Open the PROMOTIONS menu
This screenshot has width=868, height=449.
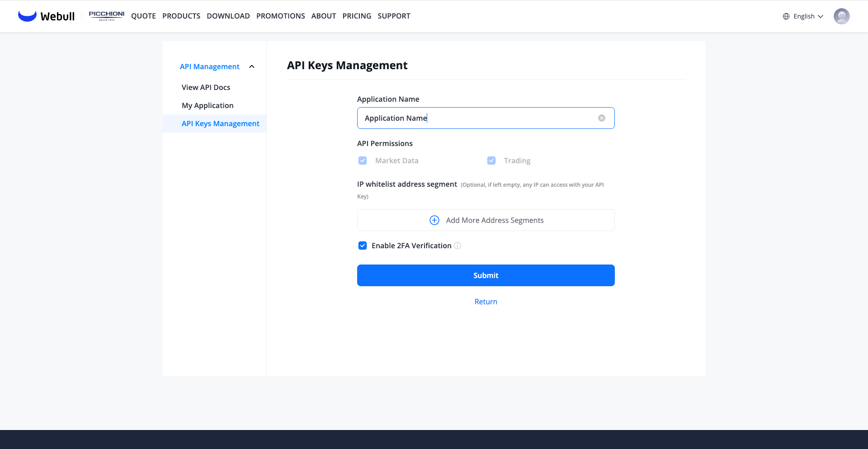coord(281,16)
